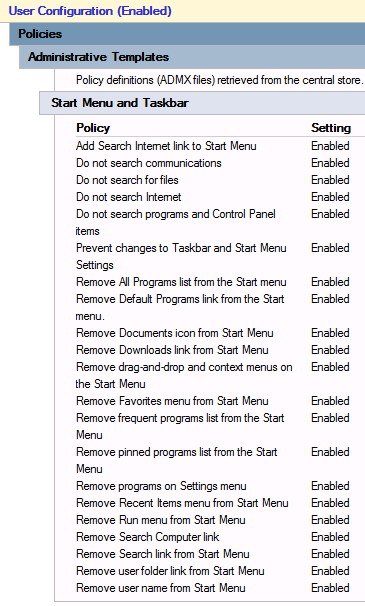Collapse the User Configuration (Enabled) section
This screenshot has height=606, width=365.
coord(90,11)
